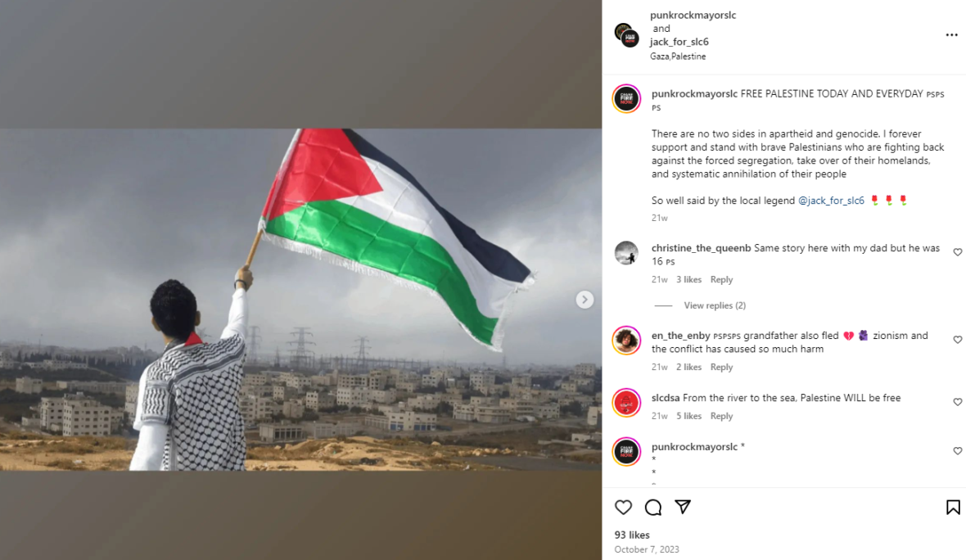The width and height of the screenshot is (966, 560).
Task: Open the @jack_for_slc6 mention link
Action: (x=831, y=201)
